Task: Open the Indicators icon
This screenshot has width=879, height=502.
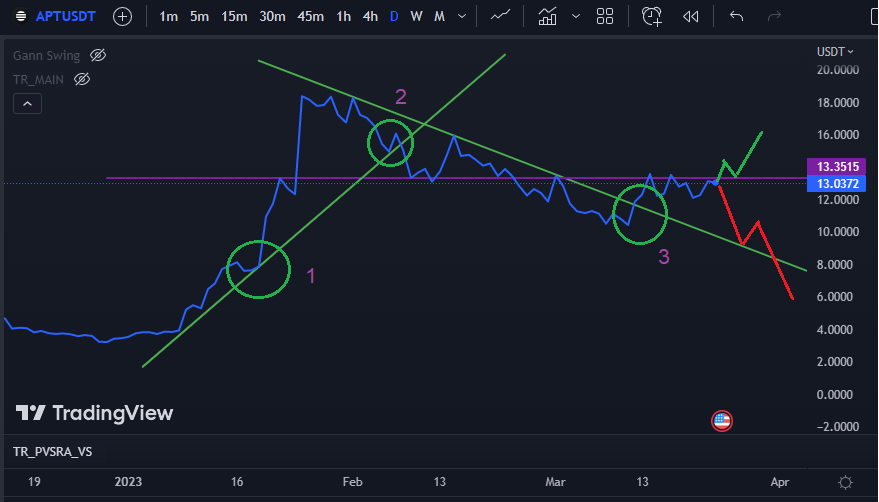Action: tap(547, 16)
